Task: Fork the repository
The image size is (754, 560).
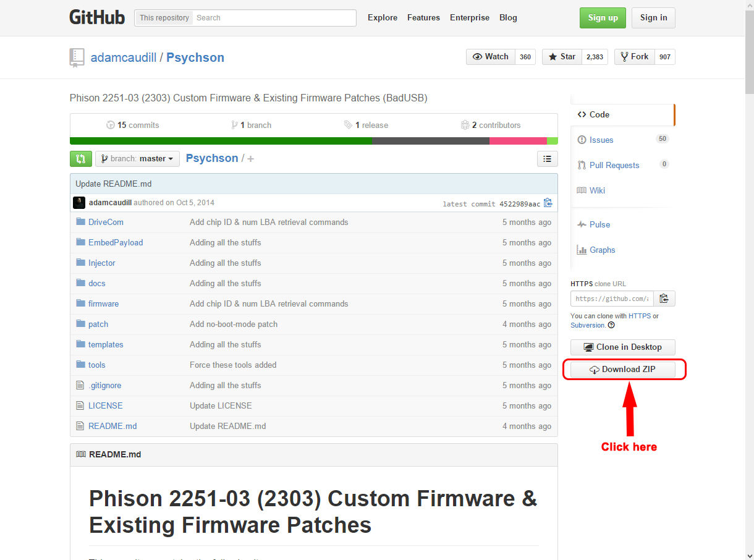Action: coord(634,57)
